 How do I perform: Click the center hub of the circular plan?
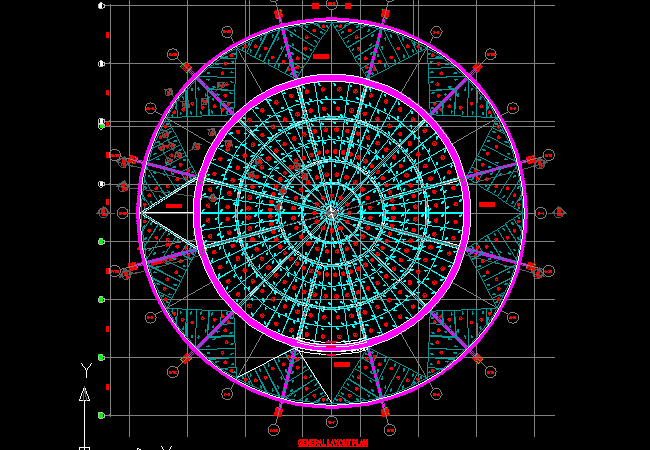pyautogui.click(x=331, y=211)
